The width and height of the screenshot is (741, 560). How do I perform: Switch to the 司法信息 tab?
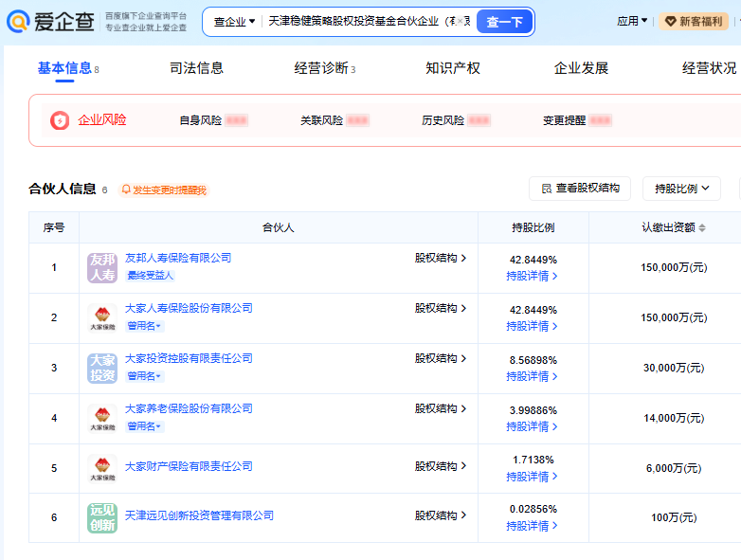(x=196, y=68)
